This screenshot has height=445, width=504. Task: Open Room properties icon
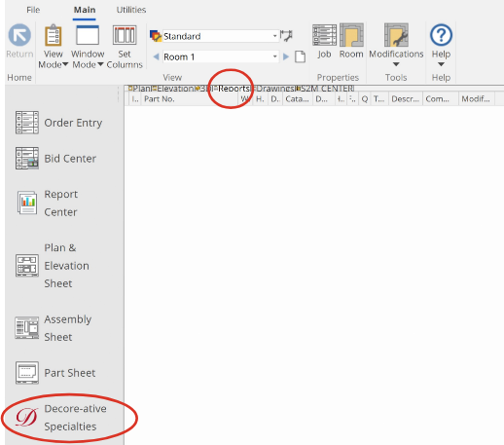(351, 35)
